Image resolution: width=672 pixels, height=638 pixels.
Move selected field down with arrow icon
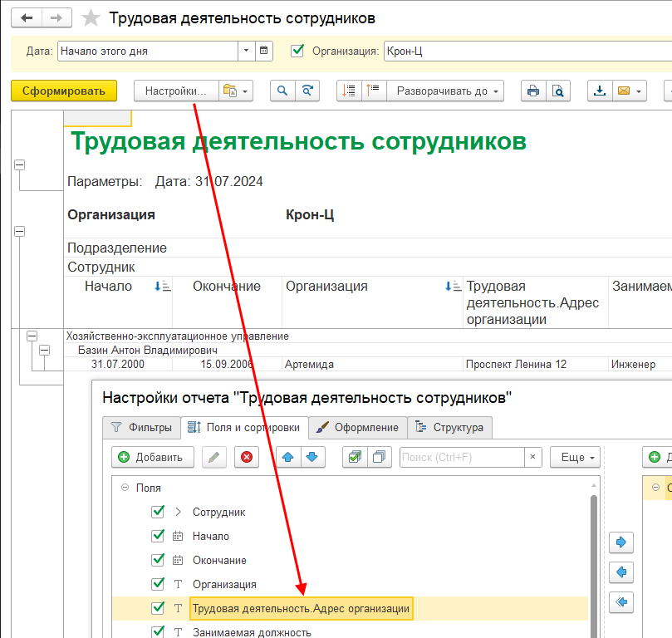point(311,457)
